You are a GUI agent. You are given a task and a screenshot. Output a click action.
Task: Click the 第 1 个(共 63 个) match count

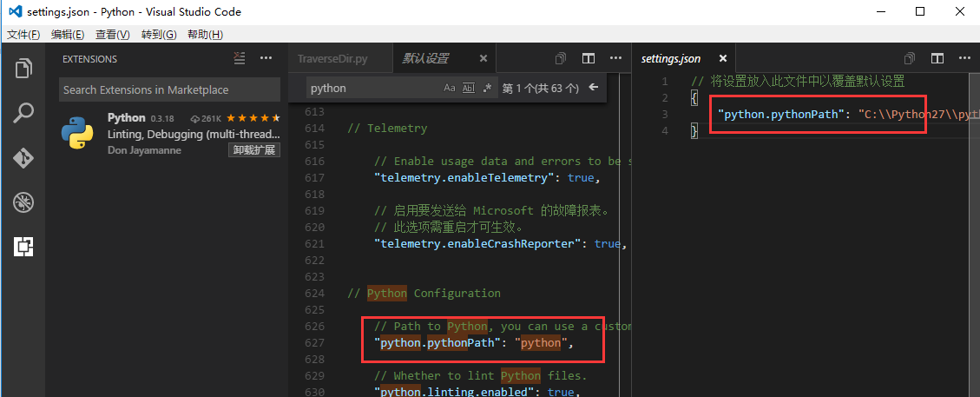[541, 88]
